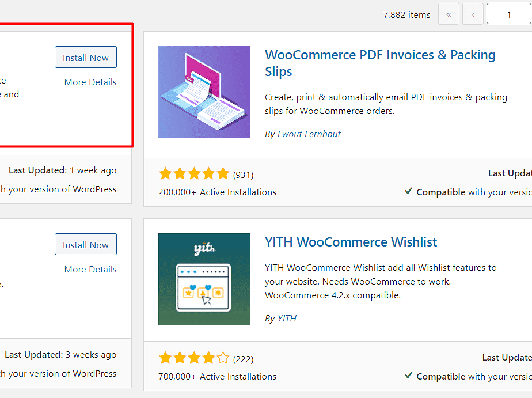
Task: Click the lower Install Now button
Action: click(x=86, y=245)
